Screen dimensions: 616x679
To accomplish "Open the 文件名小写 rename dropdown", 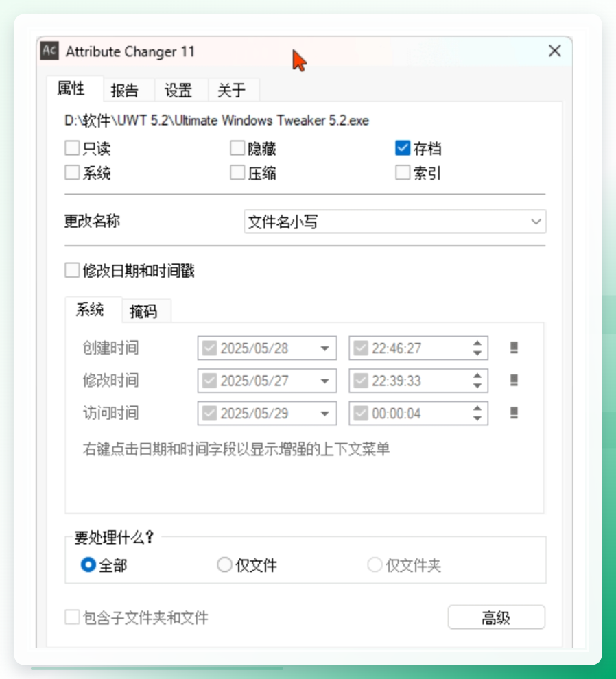I will [395, 222].
